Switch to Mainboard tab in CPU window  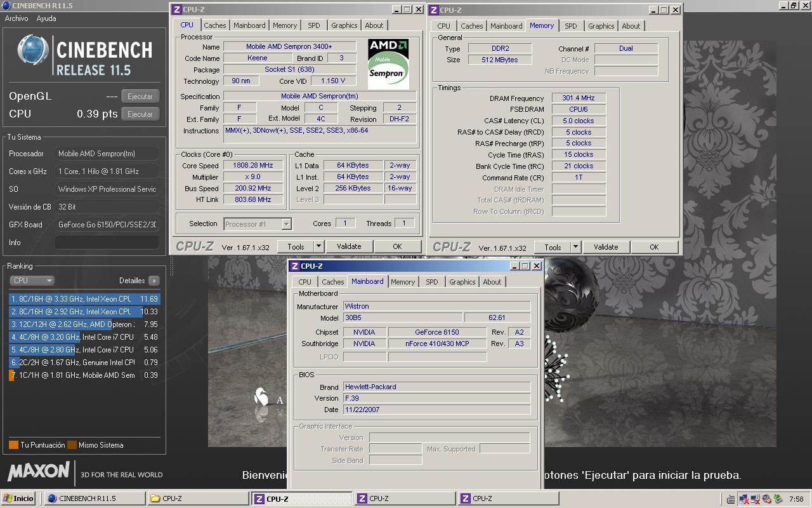pyautogui.click(x=249, y=25)
